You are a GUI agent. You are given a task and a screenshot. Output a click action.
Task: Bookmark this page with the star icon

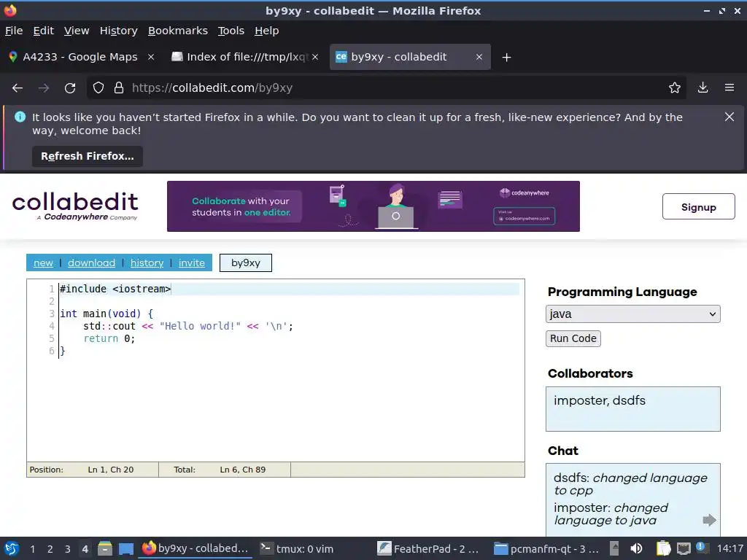[675, 88]
